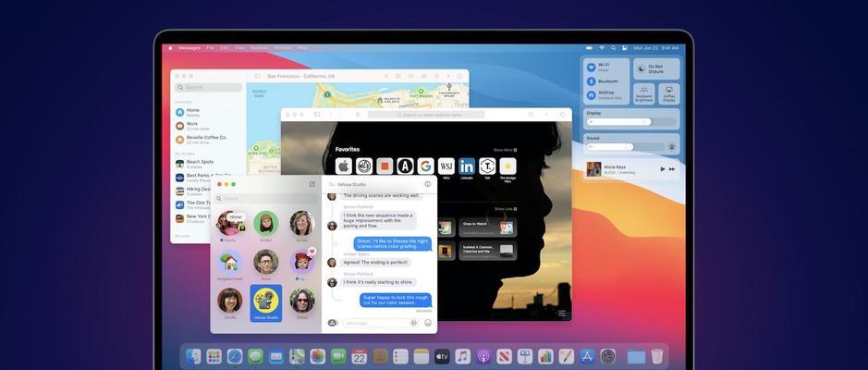Open App Store from the Dock
This screenshot has height=370, width=868.
(x=587, y=356)
